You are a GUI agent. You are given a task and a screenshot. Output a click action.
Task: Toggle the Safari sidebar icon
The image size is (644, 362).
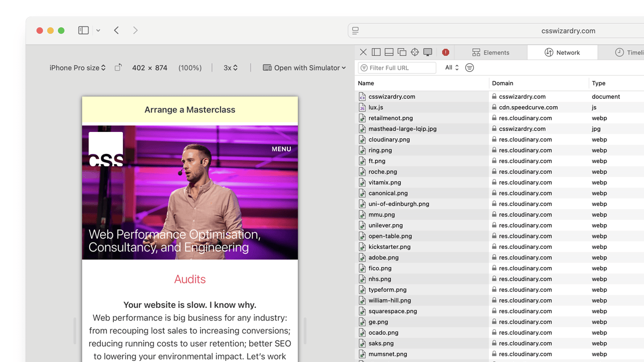click(x=83, y=31)
